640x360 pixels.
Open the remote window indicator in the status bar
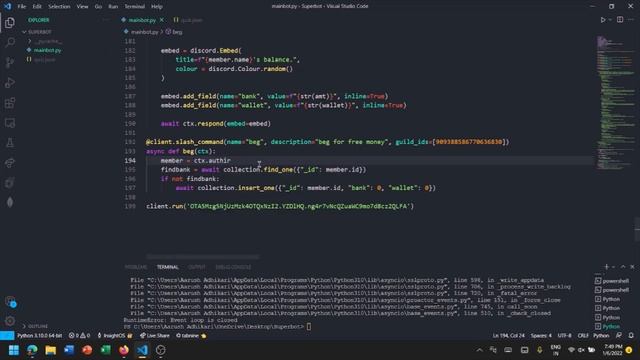[x=7, y=336]
